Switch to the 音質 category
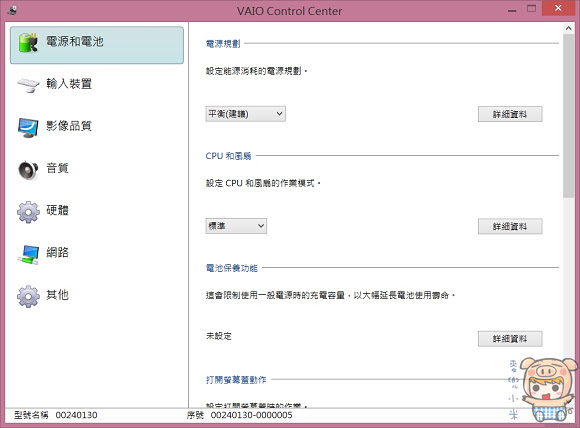 (x=97, y=170)
